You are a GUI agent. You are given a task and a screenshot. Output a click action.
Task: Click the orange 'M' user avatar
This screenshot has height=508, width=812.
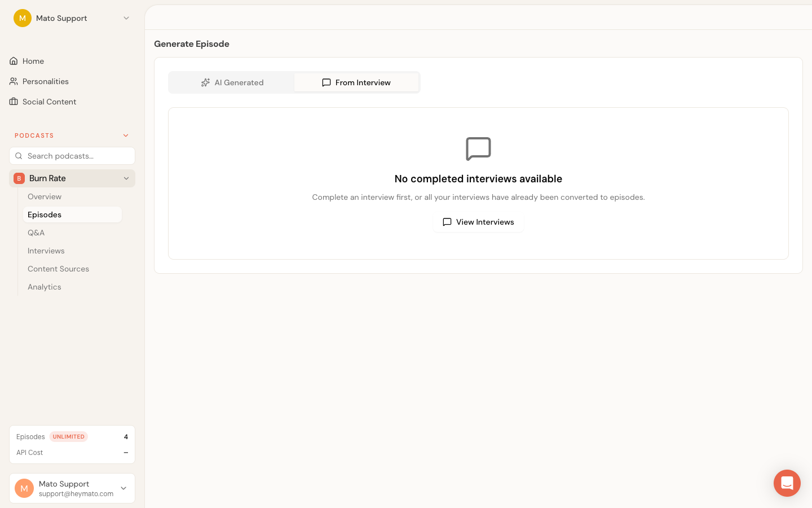tap(24, 488)
